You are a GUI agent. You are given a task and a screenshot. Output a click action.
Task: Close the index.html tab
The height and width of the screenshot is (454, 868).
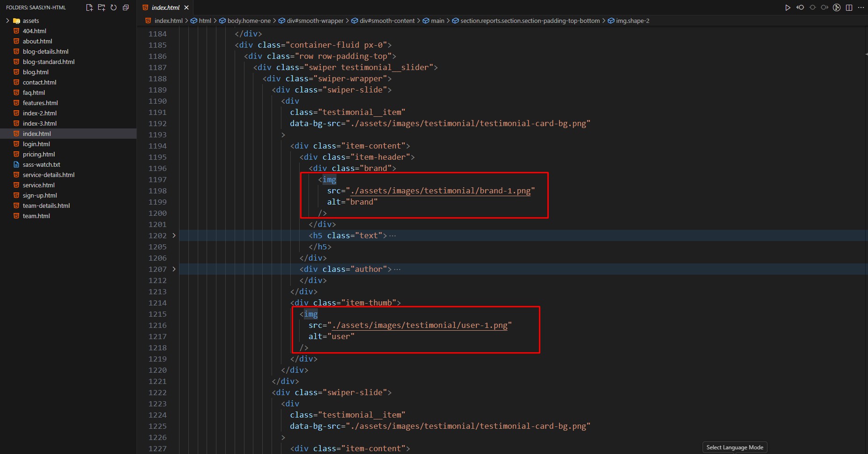(x=187, y=7)
